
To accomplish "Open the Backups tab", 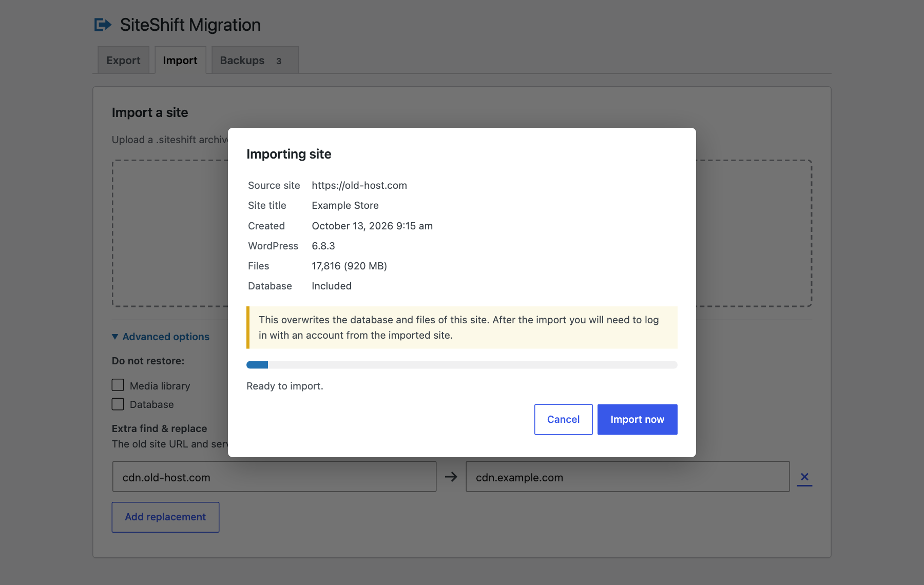I will pos(255,60).
